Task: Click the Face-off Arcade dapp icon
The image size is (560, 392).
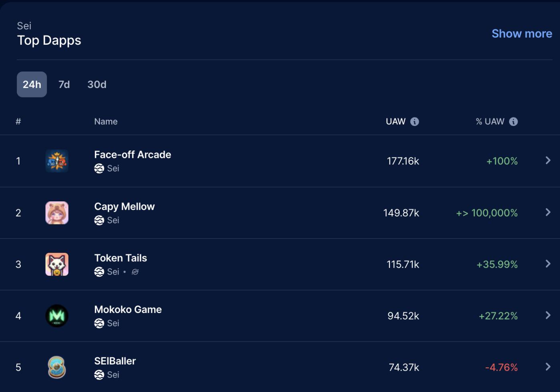Action: click(57, 161)
